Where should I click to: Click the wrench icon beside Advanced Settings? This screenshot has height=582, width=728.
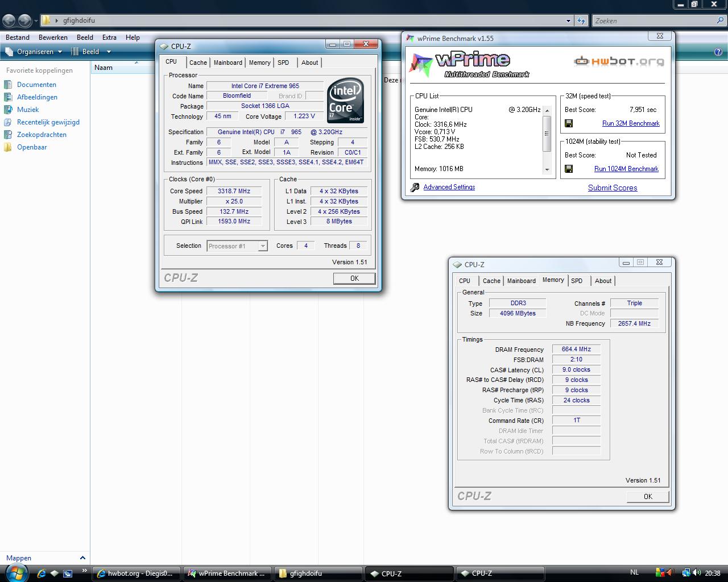tap(415, 187)
